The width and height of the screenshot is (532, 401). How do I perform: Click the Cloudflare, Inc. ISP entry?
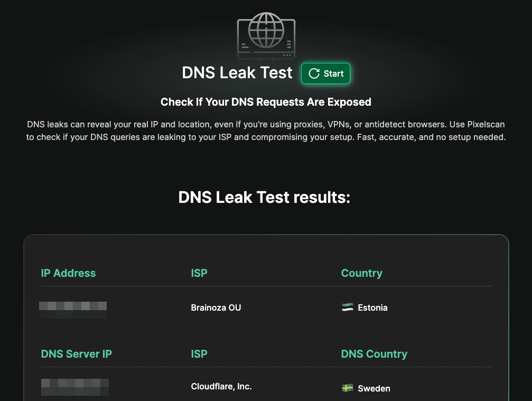point(221,387)
